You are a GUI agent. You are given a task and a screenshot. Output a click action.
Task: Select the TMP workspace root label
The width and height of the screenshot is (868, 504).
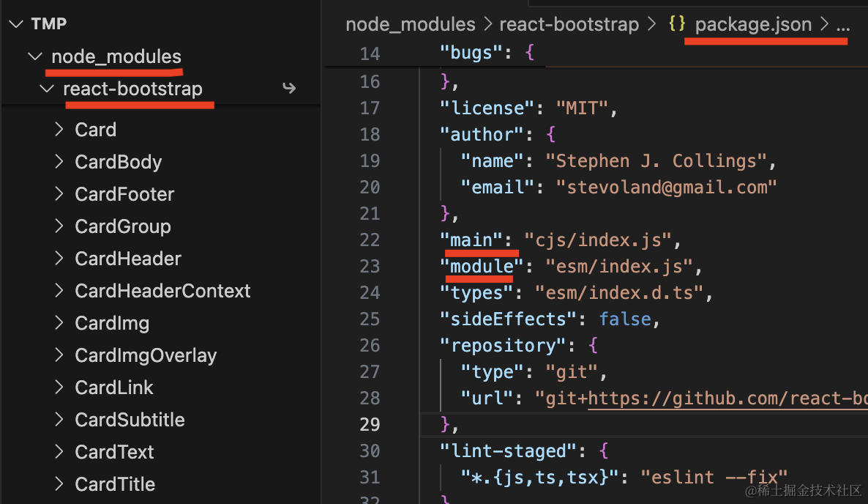pyautogui.click(x=49, y=24)
